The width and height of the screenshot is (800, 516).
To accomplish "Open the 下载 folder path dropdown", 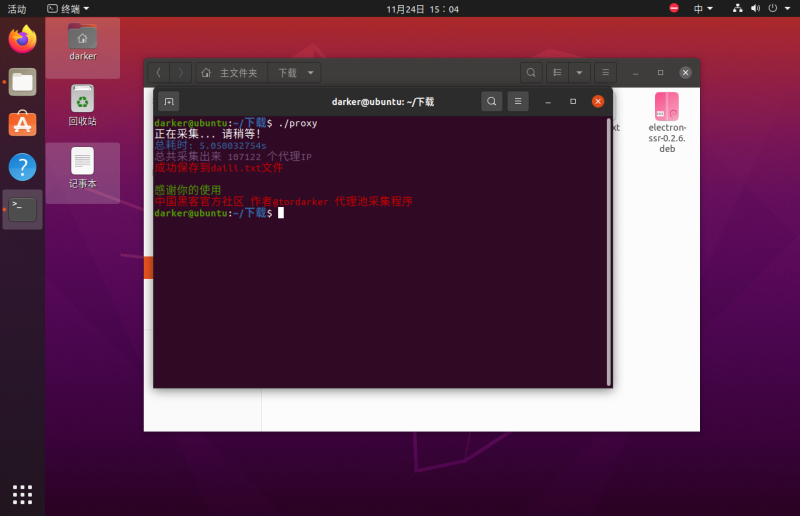I will (295, 73).
